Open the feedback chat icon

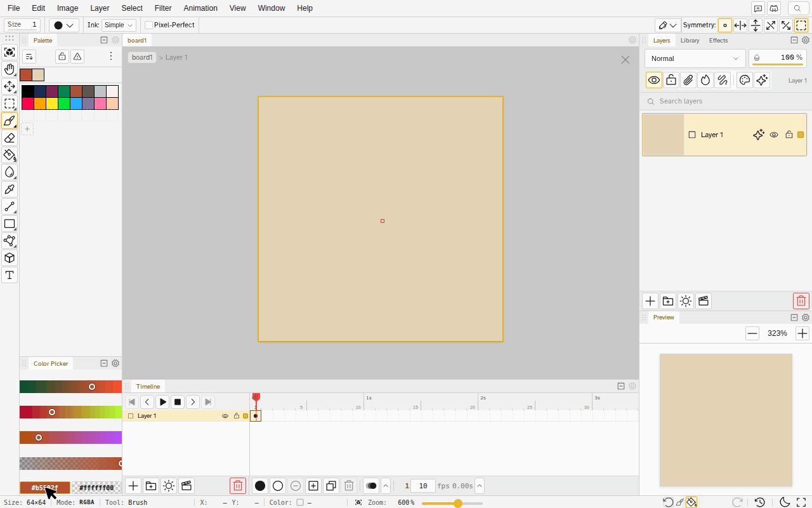click(x=757, y=8)
